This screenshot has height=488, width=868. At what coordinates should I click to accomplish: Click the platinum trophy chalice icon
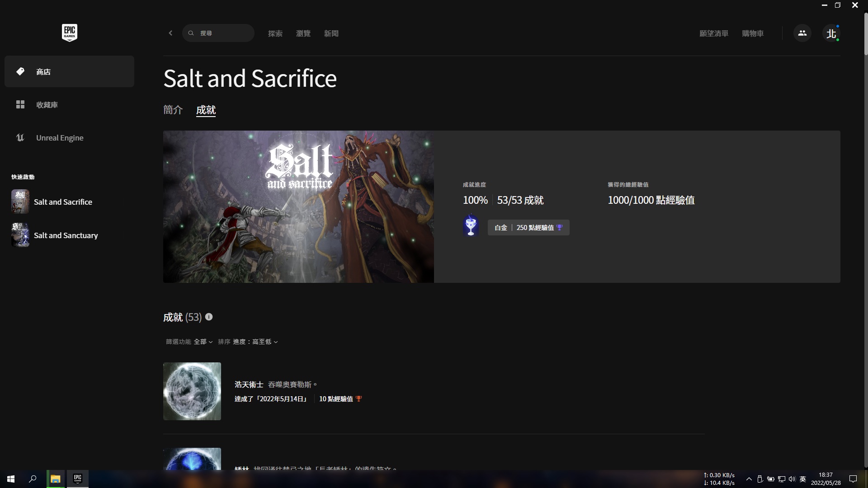click(x=471, y=225)
